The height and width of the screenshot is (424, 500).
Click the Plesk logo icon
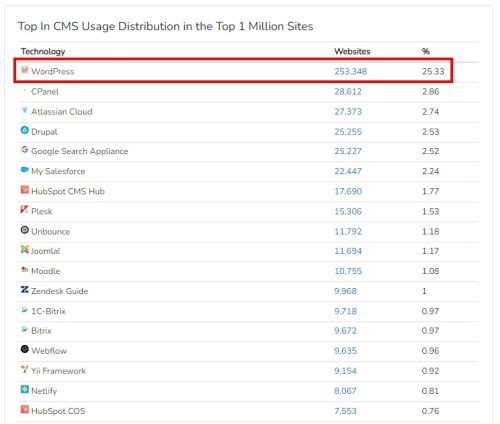(25, 210)
